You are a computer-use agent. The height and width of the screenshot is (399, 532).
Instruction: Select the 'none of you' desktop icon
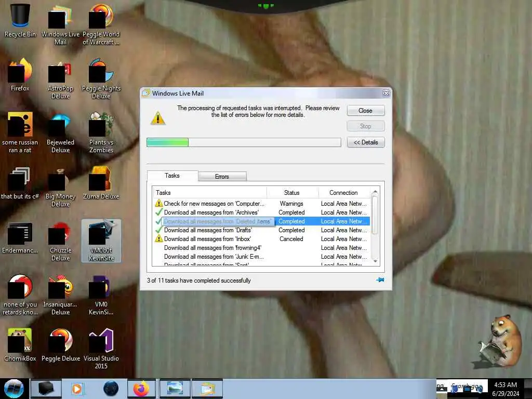20,295
